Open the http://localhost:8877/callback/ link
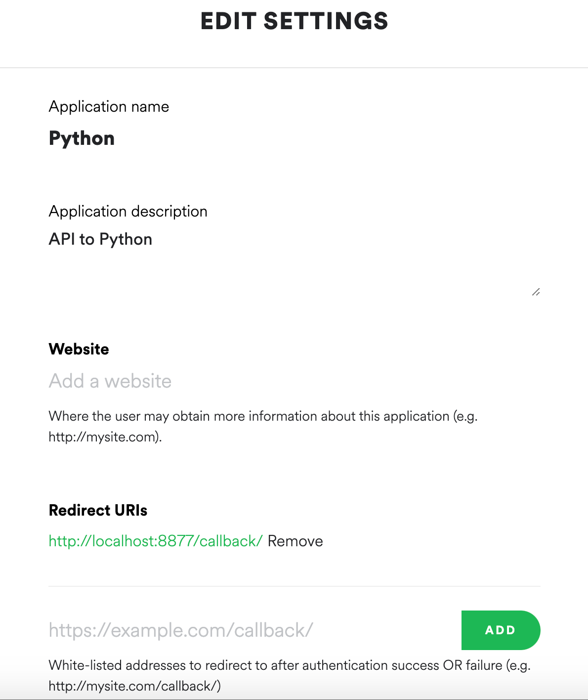Viewport: 588px width, 700px height. tap(155, 541)
